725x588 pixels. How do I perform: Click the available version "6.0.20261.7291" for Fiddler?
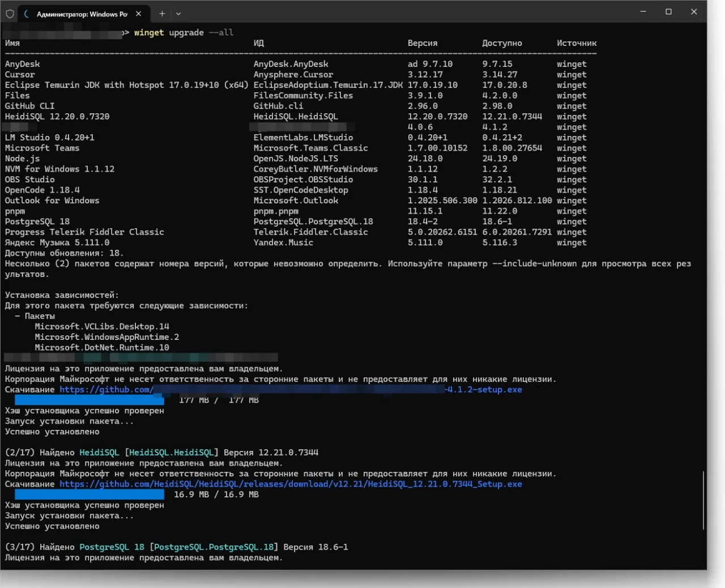coord(517,232)
